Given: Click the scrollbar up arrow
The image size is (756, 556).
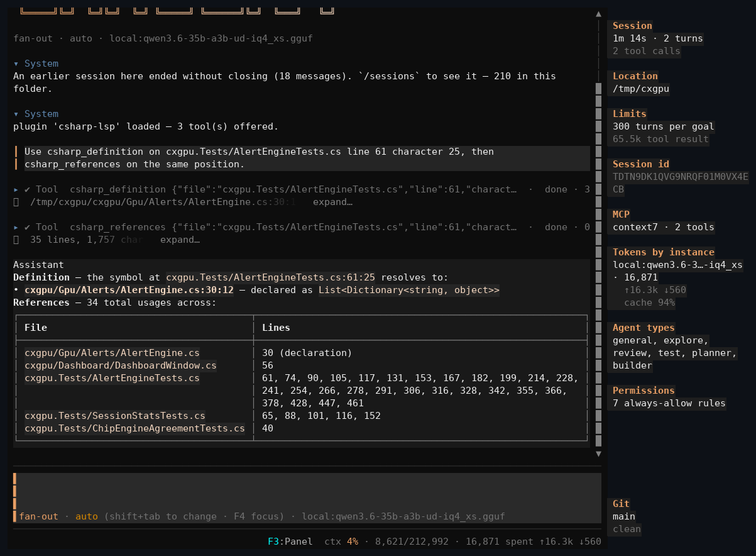Looking at the screenshot, I should pos(598,13).
